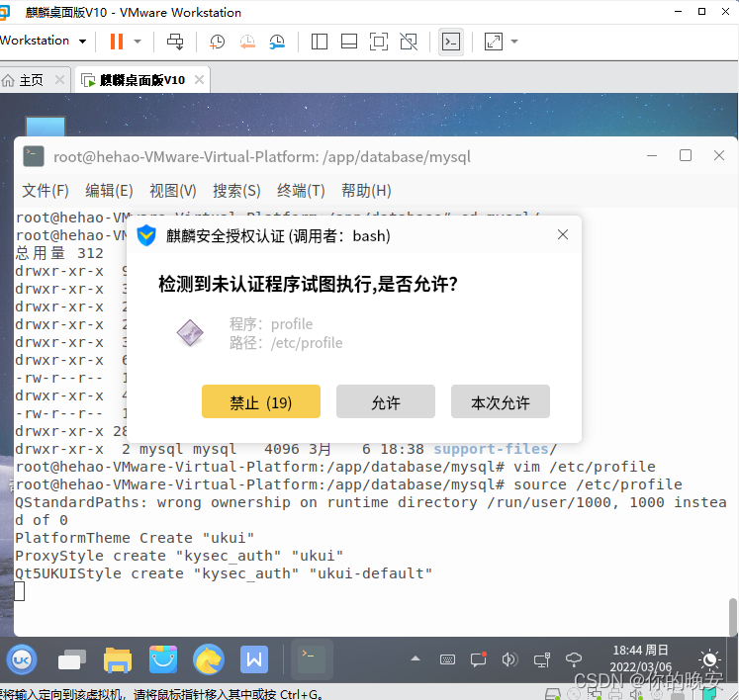This screenshot has width=739, height=700.
Task: Click the weather tray icon
Action: pos(574,659)
